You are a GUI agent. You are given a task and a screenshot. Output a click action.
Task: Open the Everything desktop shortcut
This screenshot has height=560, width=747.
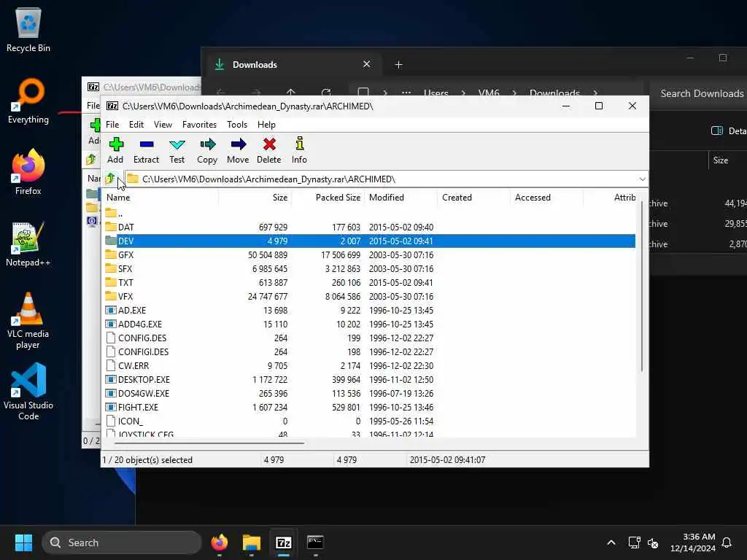(x=28, y=101)
